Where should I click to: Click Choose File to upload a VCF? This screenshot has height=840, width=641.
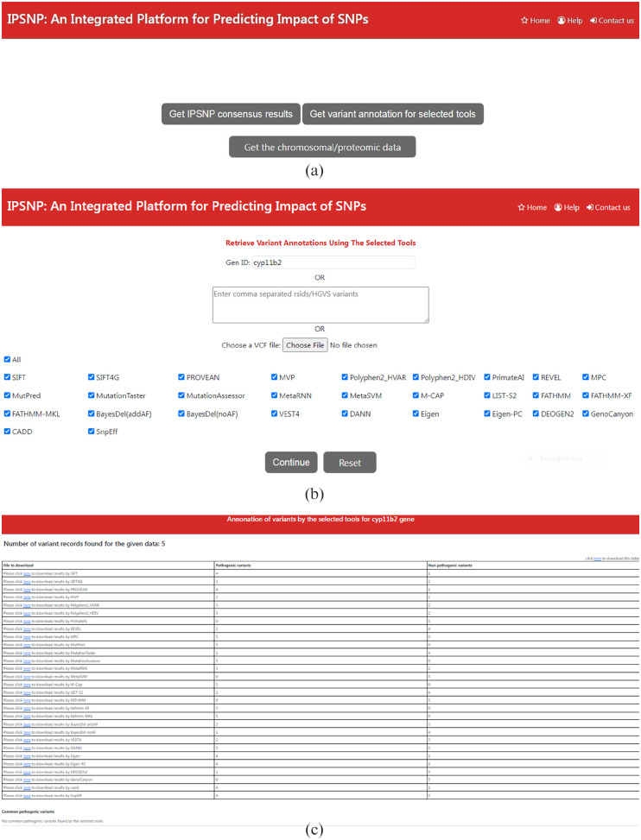point(305,345)
